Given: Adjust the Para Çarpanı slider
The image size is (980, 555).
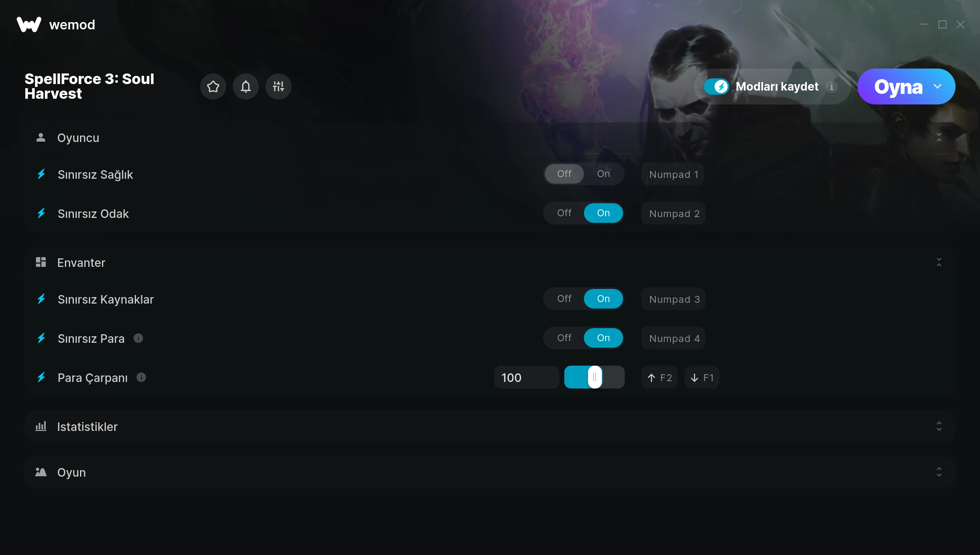Looking at the screenshot, I should (x=595, y=377).
